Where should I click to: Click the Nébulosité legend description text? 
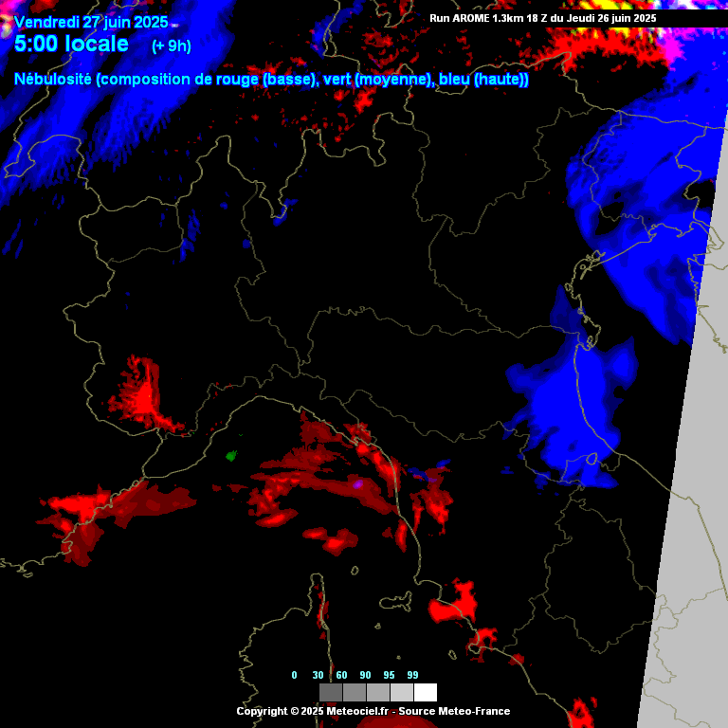tap(271, 79)
